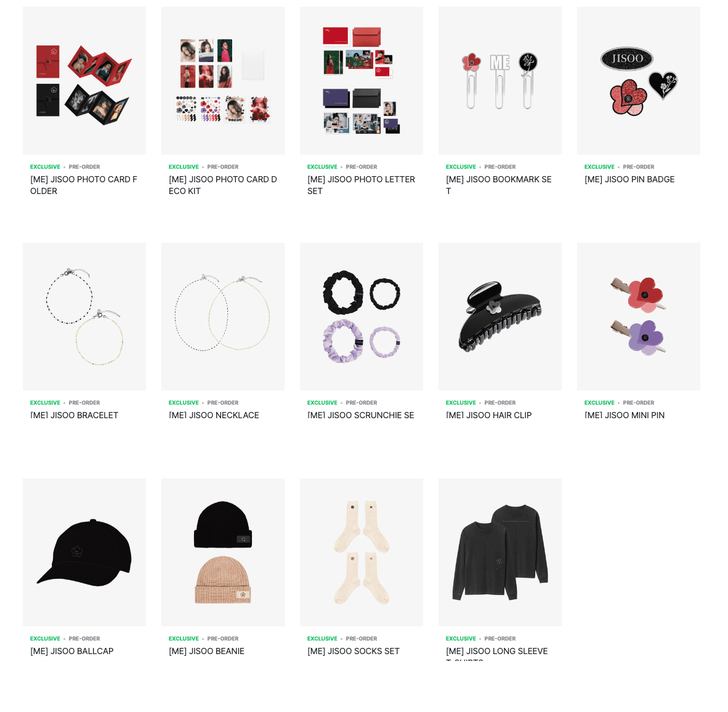This screenshot has width=728, height=712.
Task: View the JISOO Photo Card Deco Kit image
Action: click(223, 80)
